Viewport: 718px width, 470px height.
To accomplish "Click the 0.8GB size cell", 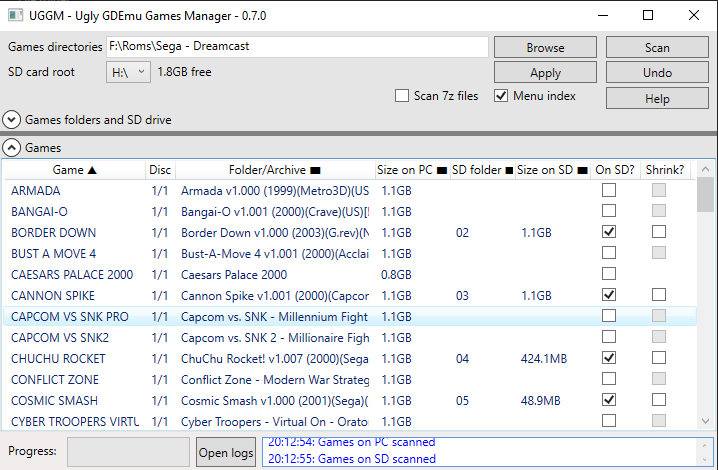I will pos(396,275).
